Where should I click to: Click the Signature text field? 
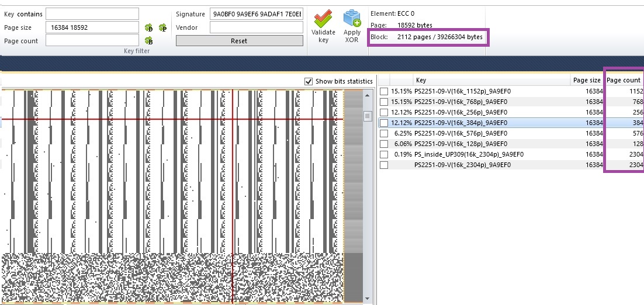pos(256,13)
